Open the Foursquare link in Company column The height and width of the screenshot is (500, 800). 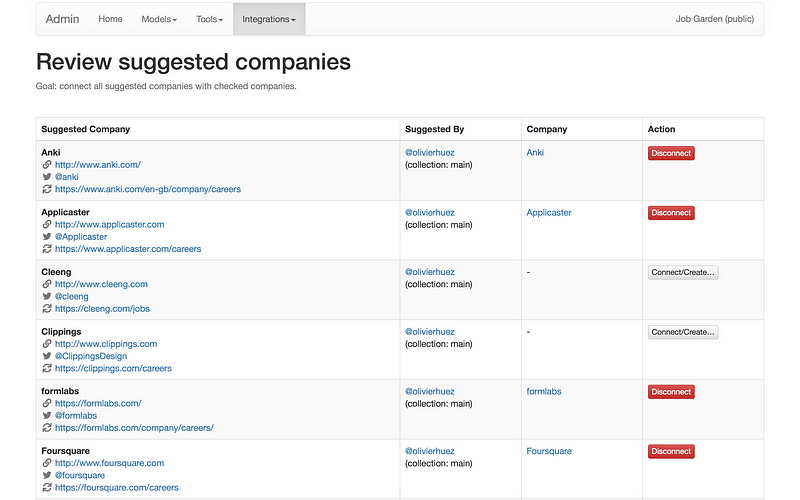549,451
